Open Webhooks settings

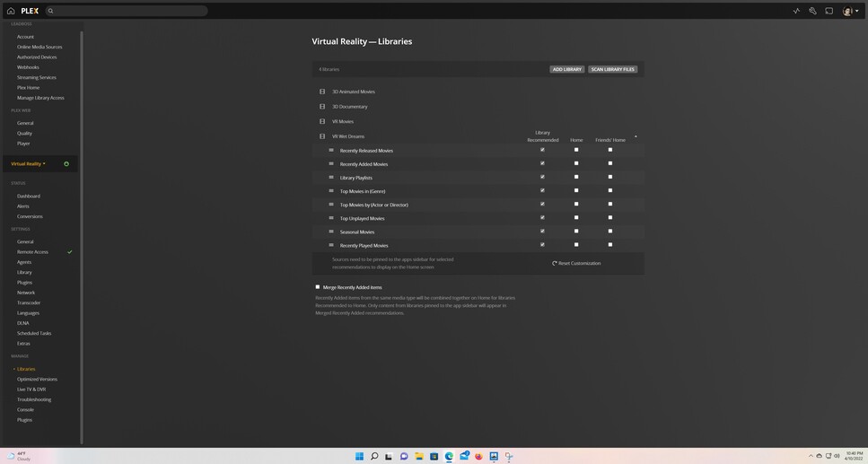(28, 67)
